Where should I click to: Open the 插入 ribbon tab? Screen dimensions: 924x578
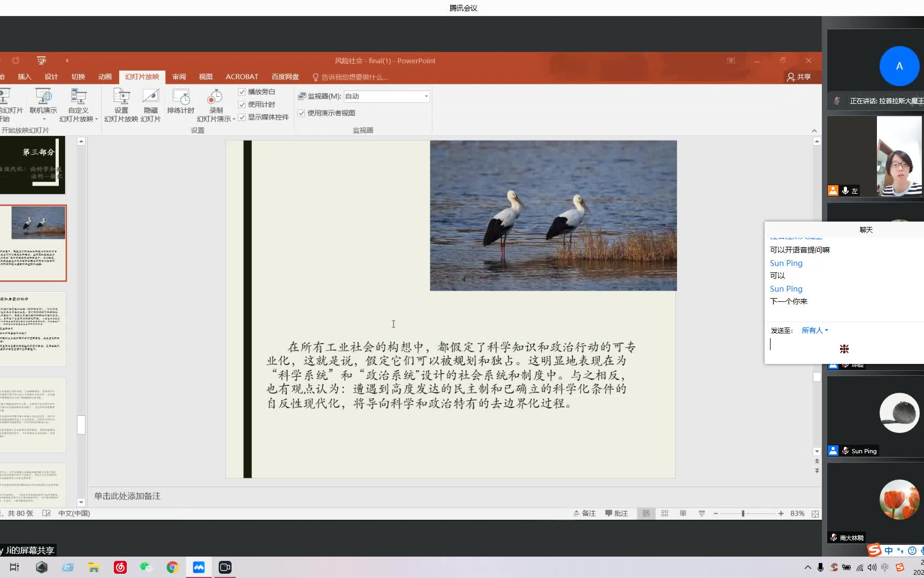(25, 77)
